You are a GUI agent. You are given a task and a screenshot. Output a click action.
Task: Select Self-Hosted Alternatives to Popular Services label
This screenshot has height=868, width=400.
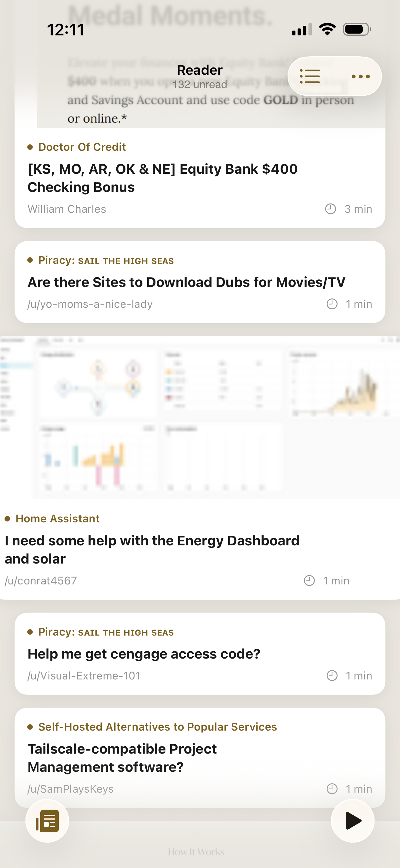coord(158,727)
